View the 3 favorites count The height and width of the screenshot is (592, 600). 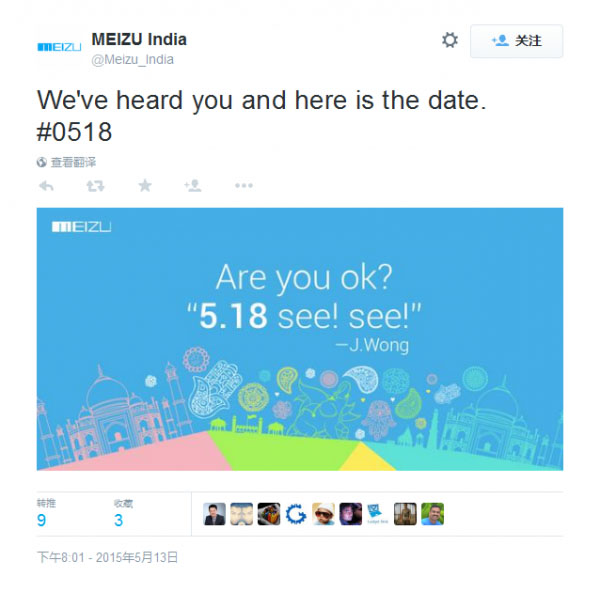click(x=118, y=520)
